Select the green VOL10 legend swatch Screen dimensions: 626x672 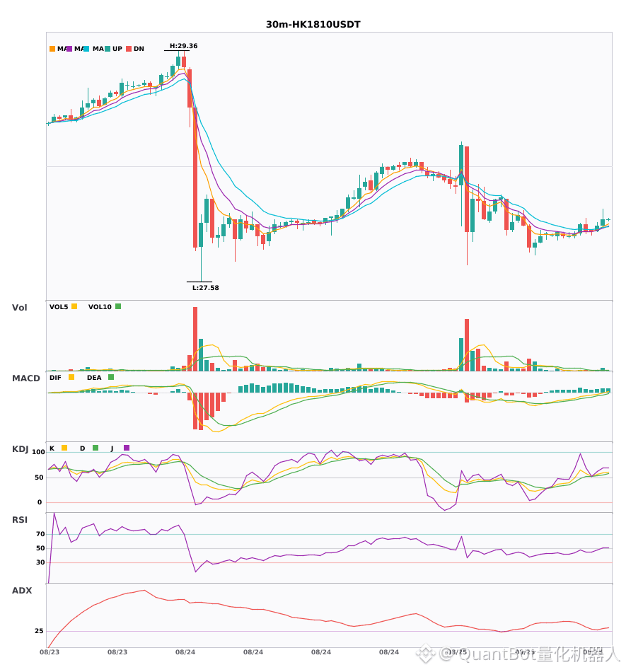coord(118,306)
